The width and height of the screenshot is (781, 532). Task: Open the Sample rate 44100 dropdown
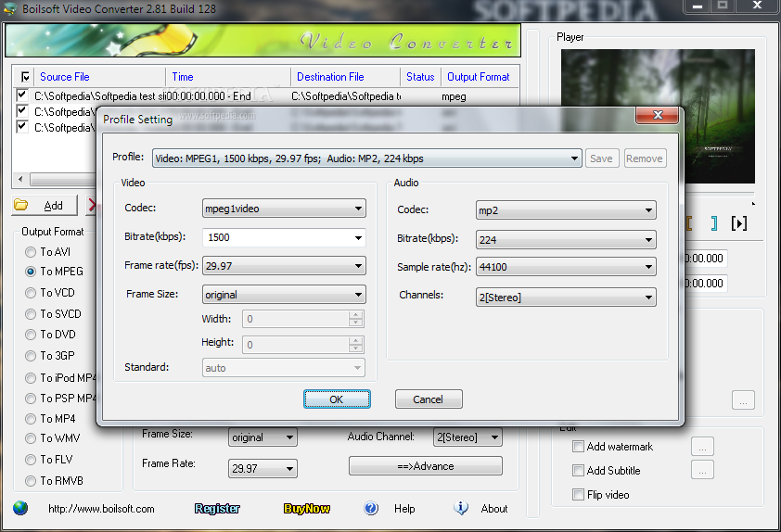[566, 267]
